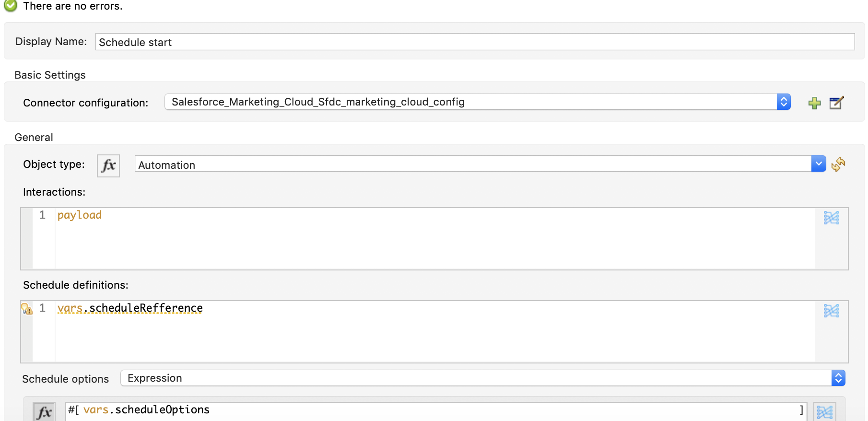This screenshot has width=868, height=421.
Task: Click line number 1 in Interactions gutter
Action: click(43, 215)
